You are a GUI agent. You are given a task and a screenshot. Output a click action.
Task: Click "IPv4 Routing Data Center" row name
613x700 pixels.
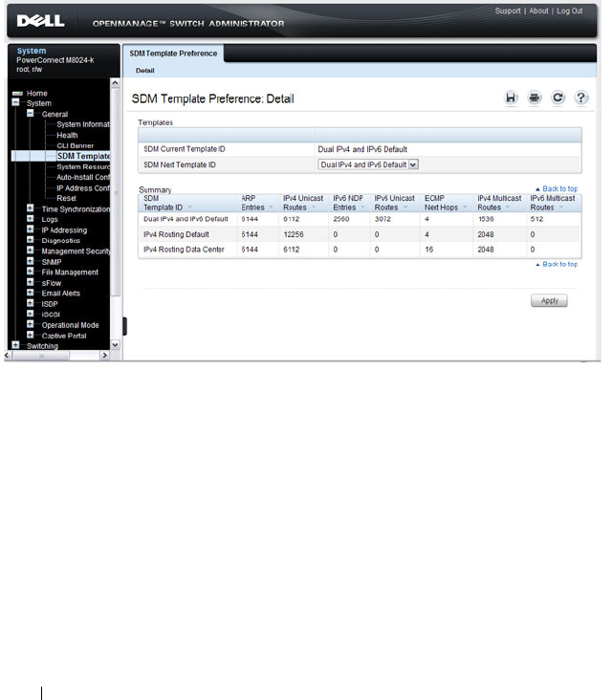(184, 250)
